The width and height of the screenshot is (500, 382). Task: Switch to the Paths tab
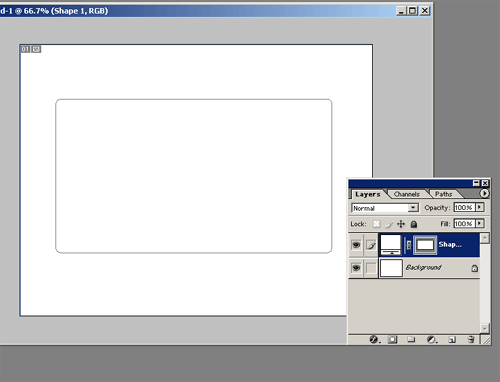[x=444, y=194]
